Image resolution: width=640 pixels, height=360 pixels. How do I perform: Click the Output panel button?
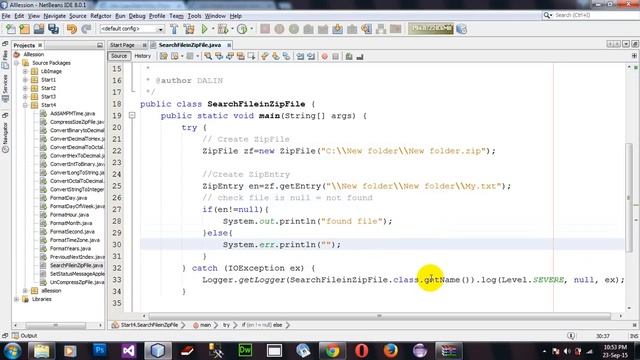coord(24,336)
